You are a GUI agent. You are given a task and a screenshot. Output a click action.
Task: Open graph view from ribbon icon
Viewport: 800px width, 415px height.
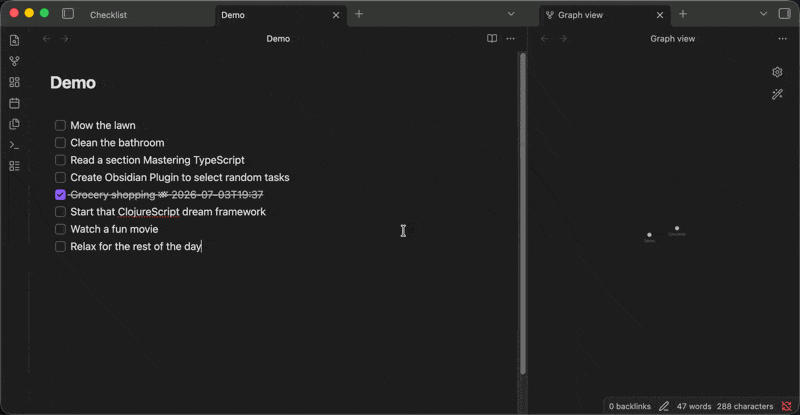click(x=14, y=61)
